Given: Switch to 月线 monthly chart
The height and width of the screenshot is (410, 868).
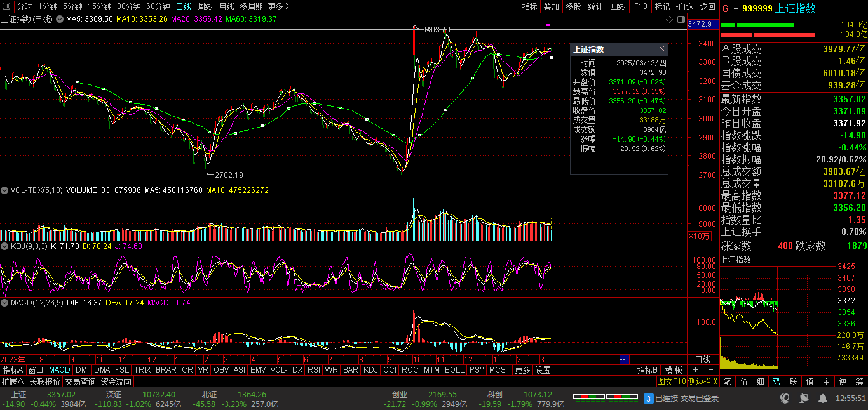Looking at the screenshot, I should [x=226, y=6].
